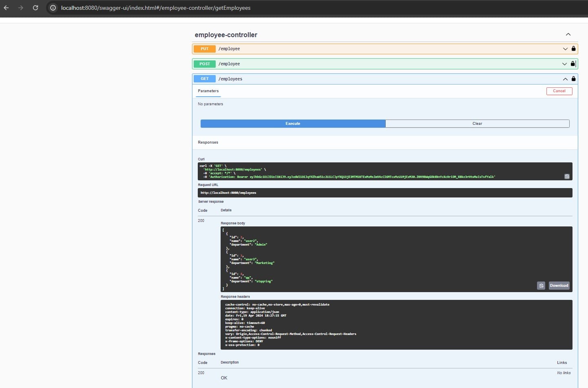Click the x-frame-options: DENY header line
This screenshot has width=588, height=388.
(244, 341)
